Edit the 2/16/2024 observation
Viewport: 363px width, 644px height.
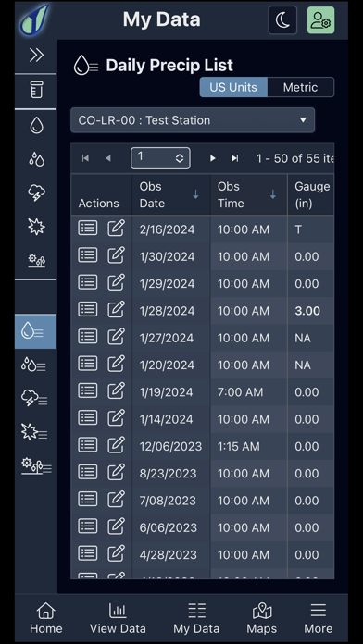pos(116,228)
